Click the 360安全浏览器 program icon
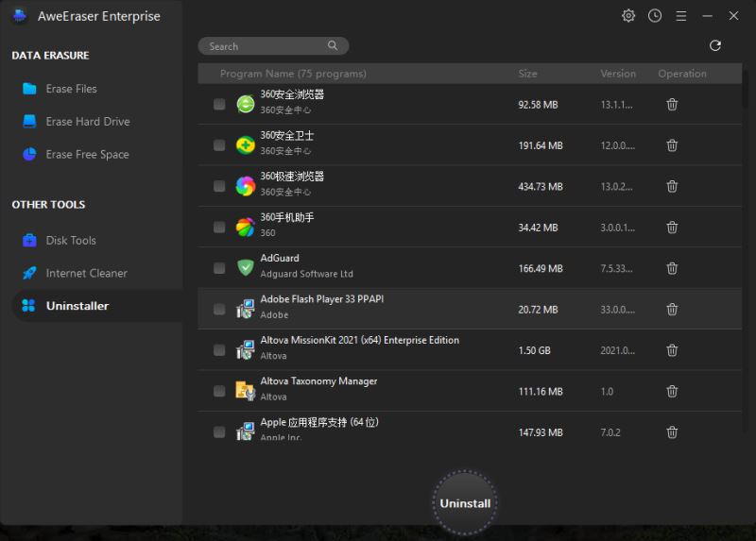The image size is (756, 541). pos(246,104)
